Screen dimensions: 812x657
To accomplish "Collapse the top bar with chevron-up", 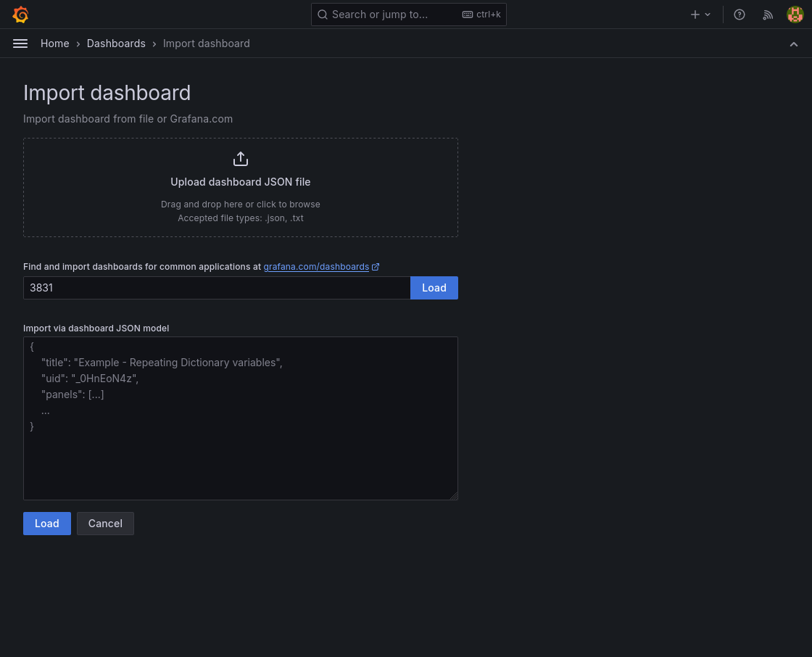I will pyautogui.click(x=794, y=44).
